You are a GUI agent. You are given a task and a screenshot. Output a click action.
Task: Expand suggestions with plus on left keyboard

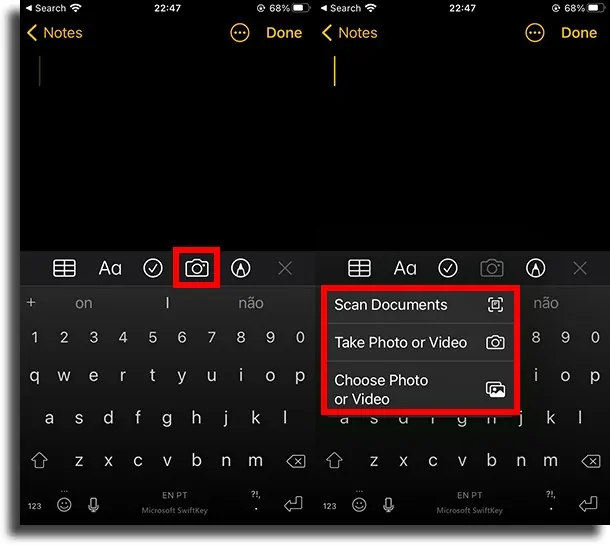[x=31, y=302]
